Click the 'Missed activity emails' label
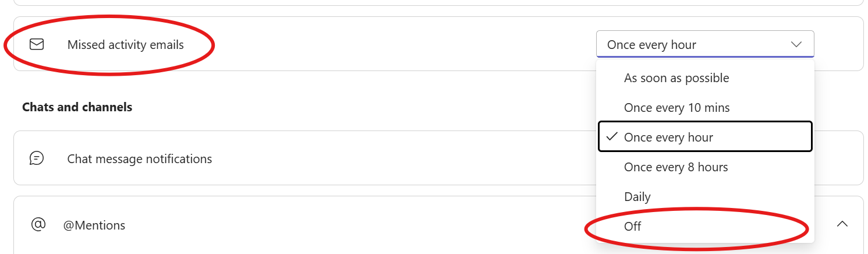Screen dimensions: 868x254 125,45
